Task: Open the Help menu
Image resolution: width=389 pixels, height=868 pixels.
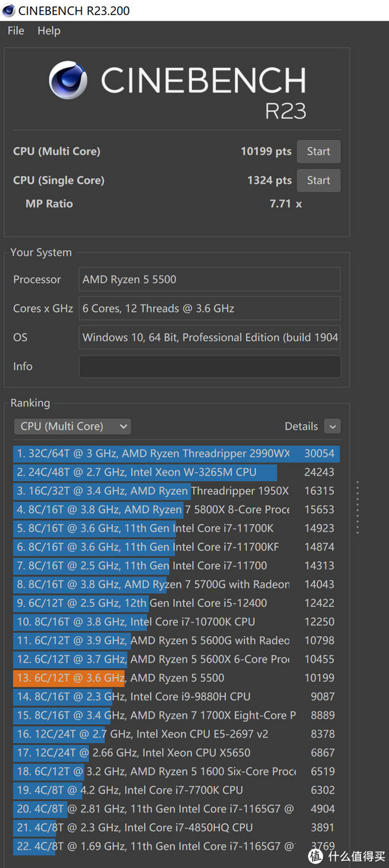Action: tap(49, 30)
